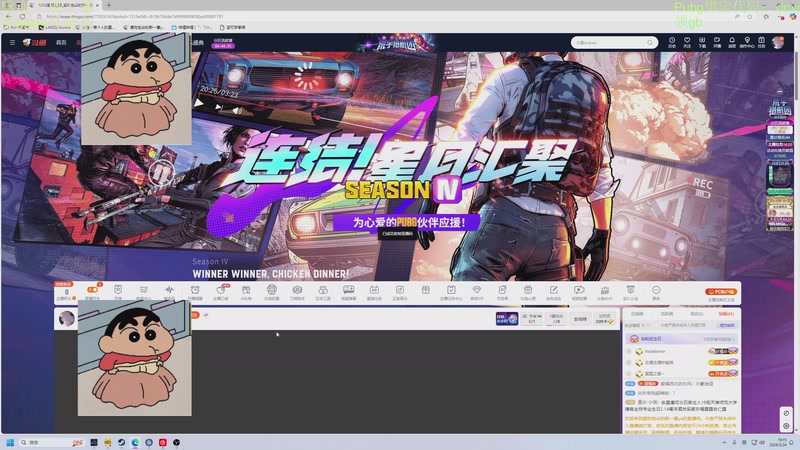Image resolution: width=800 pixels, height=450 pixels.
Task: Open the event widget in right sidebar
Action: 779,164
